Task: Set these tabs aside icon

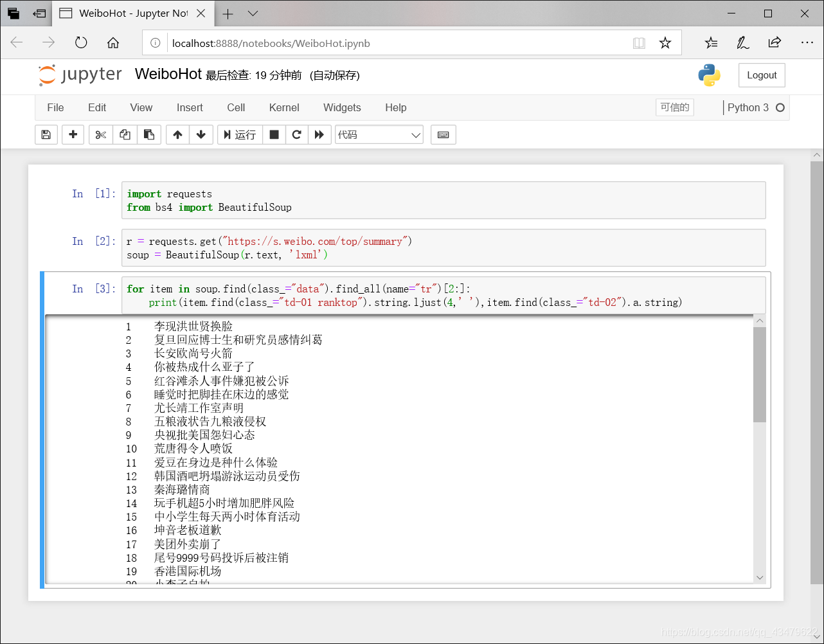Action: coord(39,13)
